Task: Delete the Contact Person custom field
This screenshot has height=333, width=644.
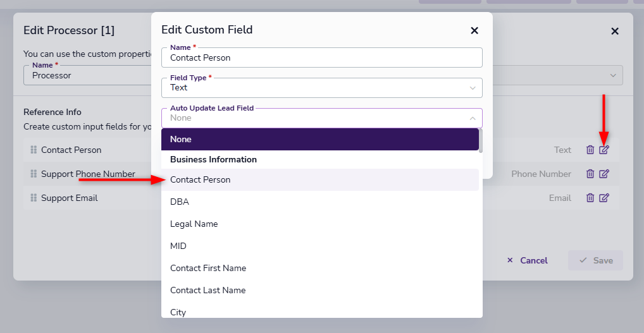Action: (x=590, y=150)
